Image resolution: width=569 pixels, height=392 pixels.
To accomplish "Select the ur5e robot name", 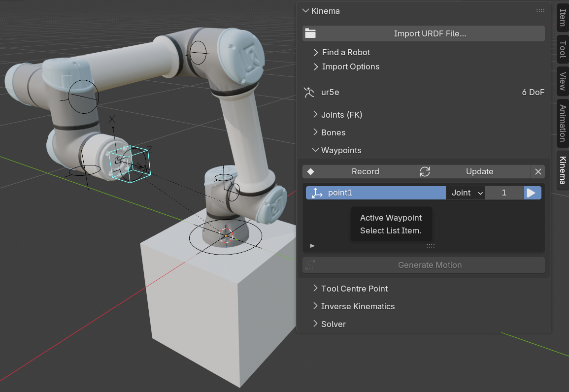I will coord(330,93).
